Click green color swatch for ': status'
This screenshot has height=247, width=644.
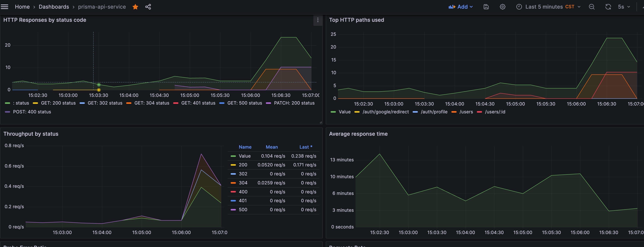pos(7,103)
